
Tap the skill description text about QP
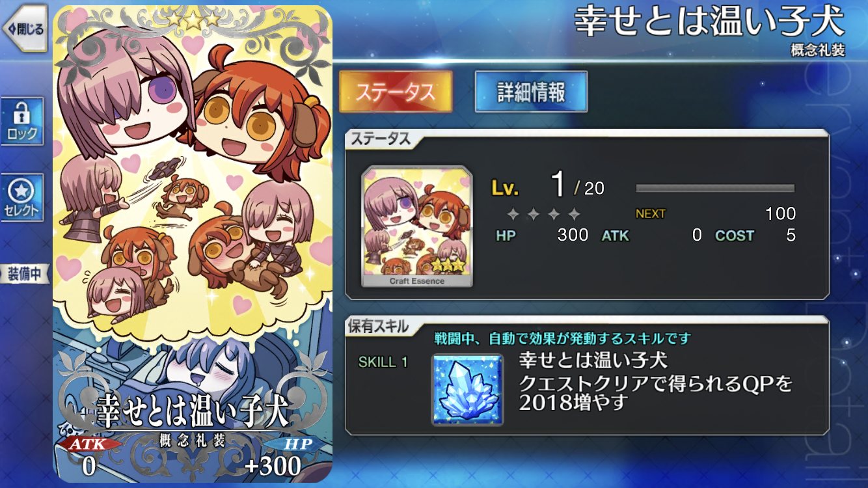click(x=656, y=394)
